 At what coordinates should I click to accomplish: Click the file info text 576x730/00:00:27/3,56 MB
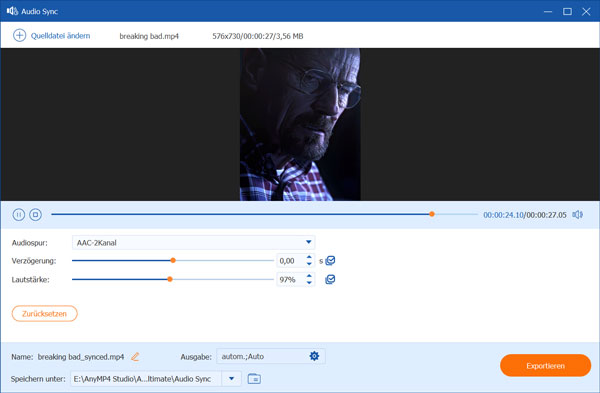258,36
